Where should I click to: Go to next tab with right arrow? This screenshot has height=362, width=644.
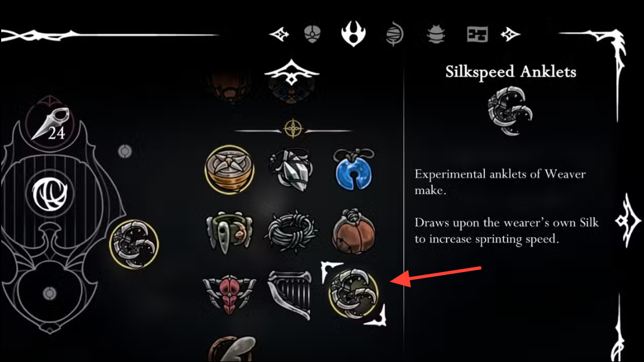510,34
